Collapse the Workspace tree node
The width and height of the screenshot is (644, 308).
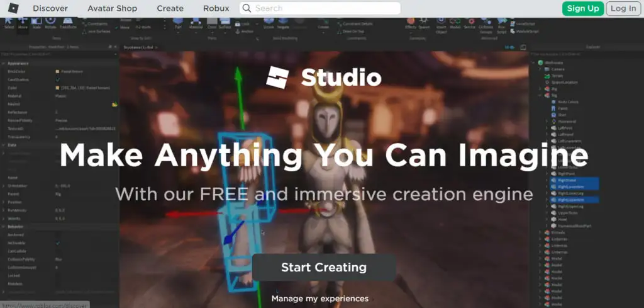tap(533, 63)
